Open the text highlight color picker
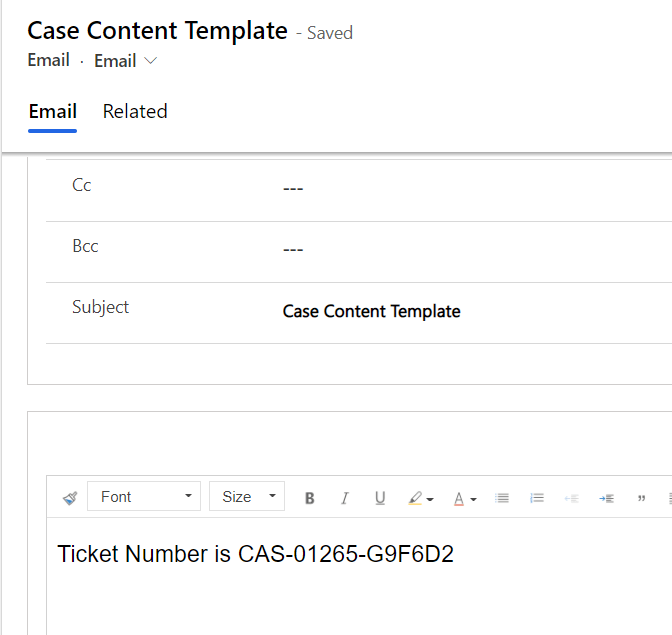 click(420, 498)
